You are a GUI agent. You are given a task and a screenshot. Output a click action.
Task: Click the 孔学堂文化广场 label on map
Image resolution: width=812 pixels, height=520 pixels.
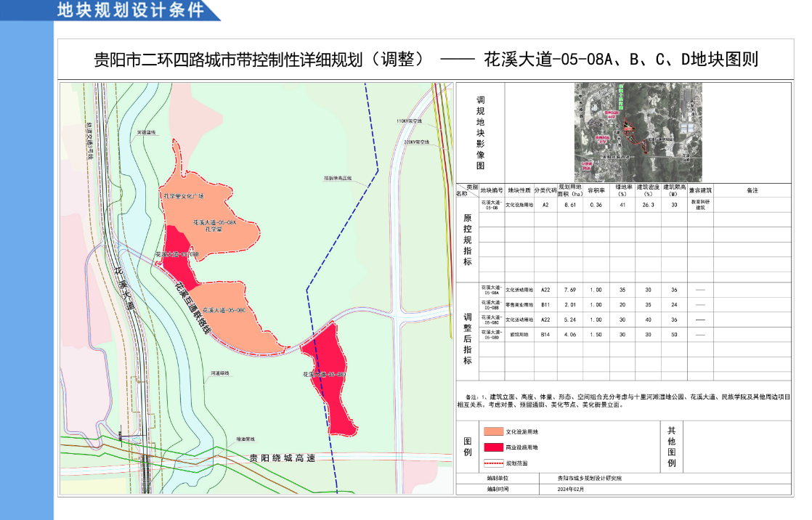pos(184,196)
